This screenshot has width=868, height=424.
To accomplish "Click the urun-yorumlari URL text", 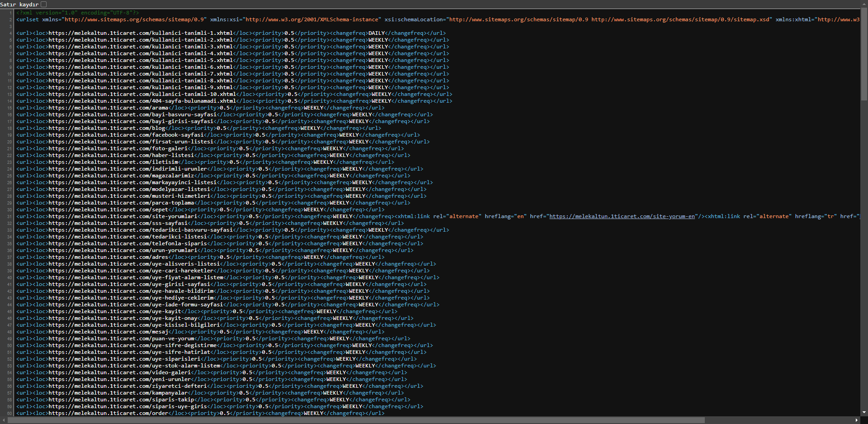I will tap(123, 250).
